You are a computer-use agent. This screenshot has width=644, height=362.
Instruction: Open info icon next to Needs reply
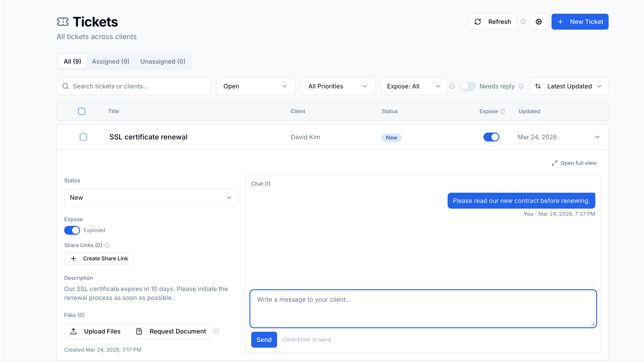tap(521, 86)
